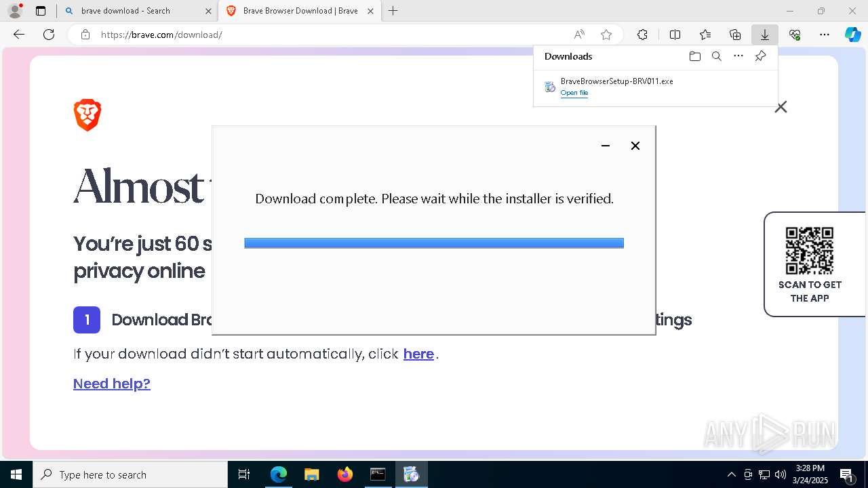Open the 'Need help?' link
This screenshot has width=868, height=488.
(112, 384)
